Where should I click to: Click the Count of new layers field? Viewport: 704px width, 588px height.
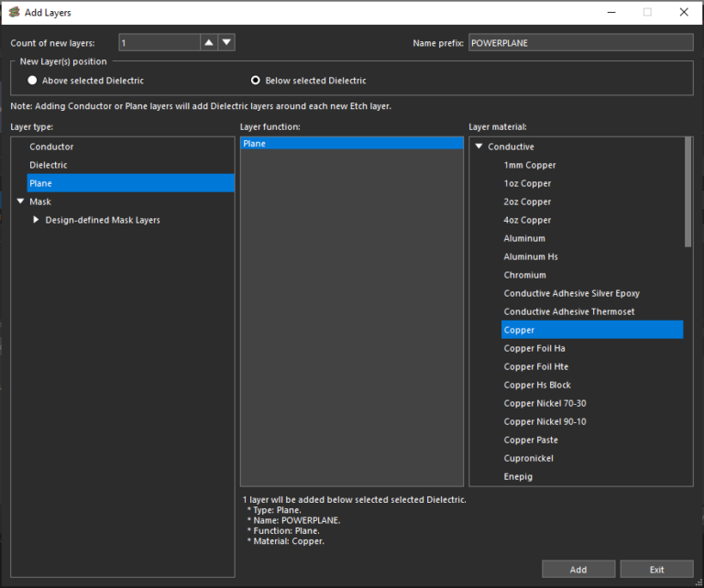(159, 42)
